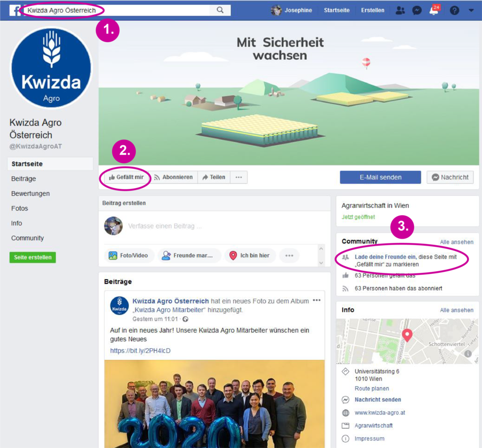Go to Startseite in top bar

337,10
